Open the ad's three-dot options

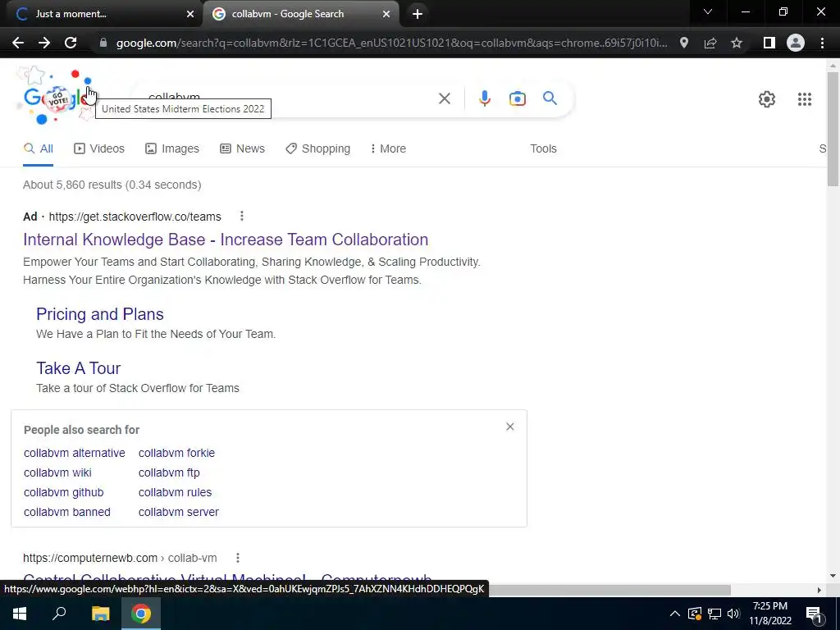click(242, 216)
